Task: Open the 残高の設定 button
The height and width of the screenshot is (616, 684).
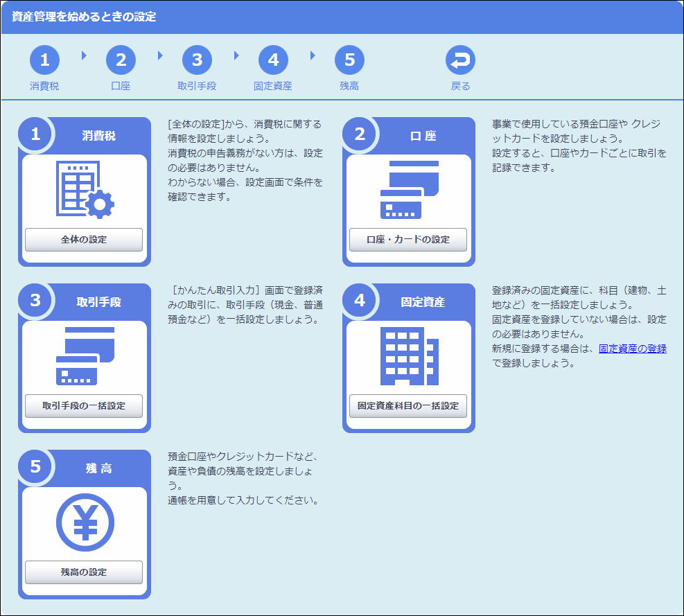Action: click(84, 572)
